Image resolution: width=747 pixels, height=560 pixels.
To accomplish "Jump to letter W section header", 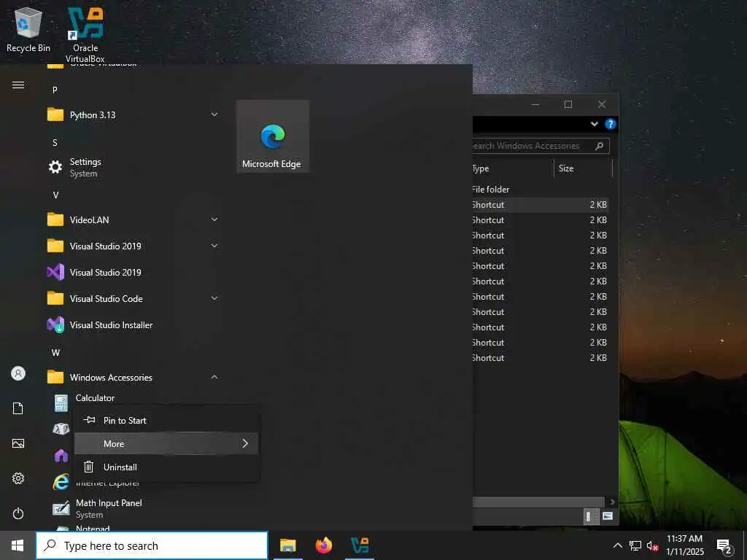I will coord(55,353).
